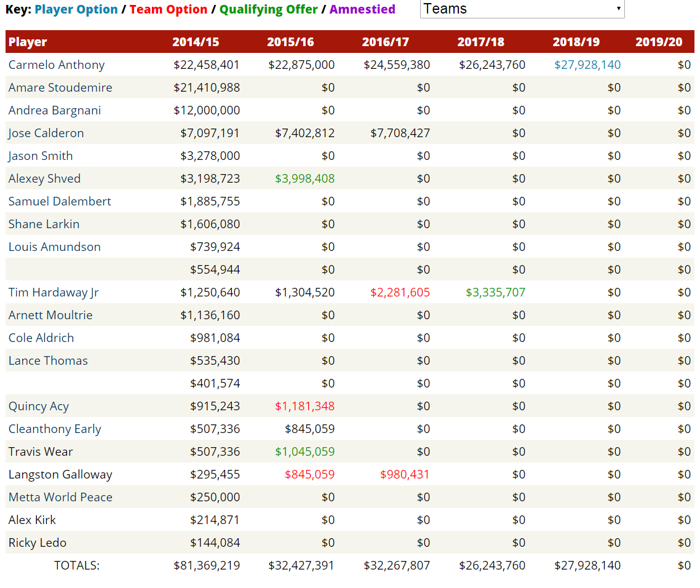Click Louis Amundson's name

(54, 247)
